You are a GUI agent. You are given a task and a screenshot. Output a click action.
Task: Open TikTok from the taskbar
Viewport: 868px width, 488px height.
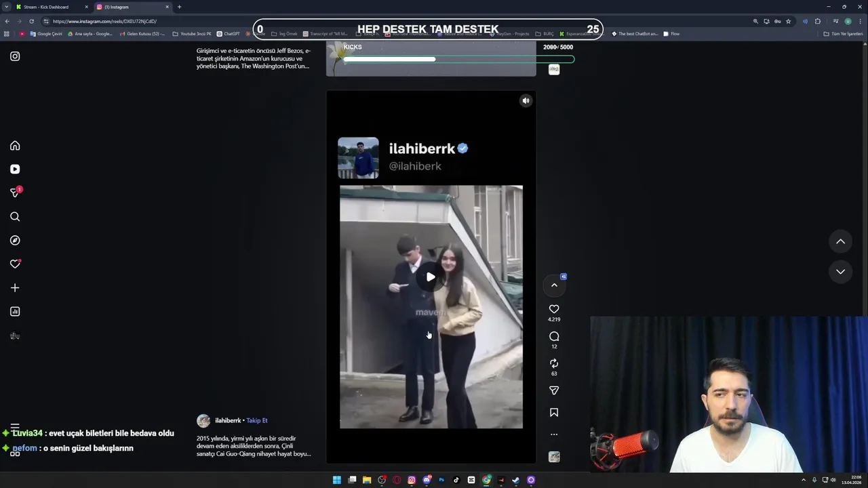pyautogui.click(x=456, y=480)
